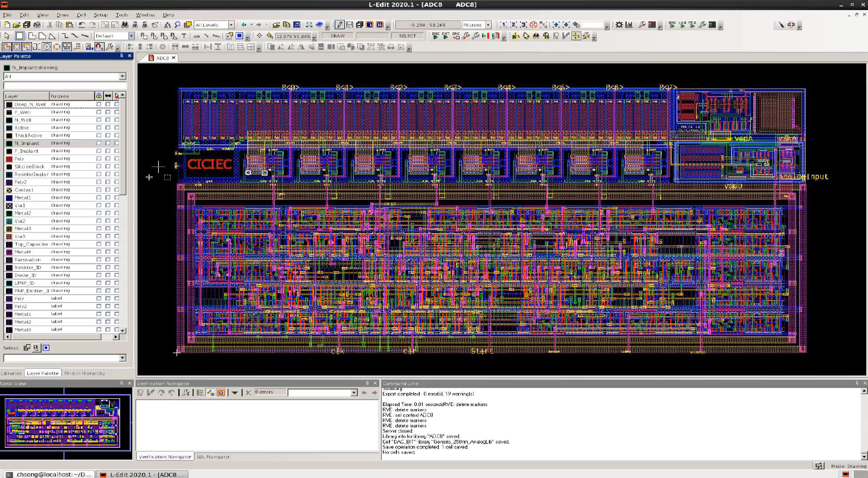
Task: Click the Redo arrow icon
Action: [x=93, y=25]
